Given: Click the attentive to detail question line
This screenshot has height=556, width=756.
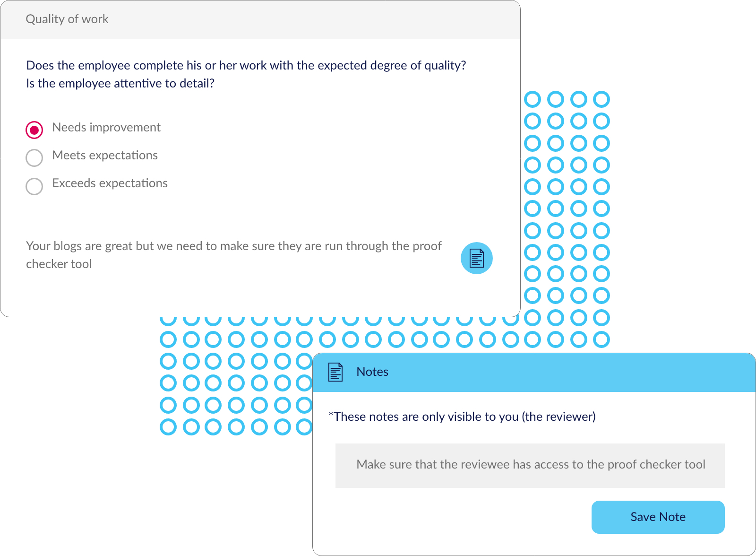Looking at the screenshot, I should 120,83.
